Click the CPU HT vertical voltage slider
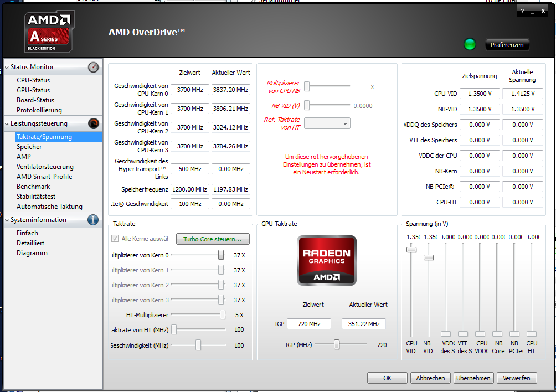The image size is (556, 392). pyautogui.click(x=532, y=334)
